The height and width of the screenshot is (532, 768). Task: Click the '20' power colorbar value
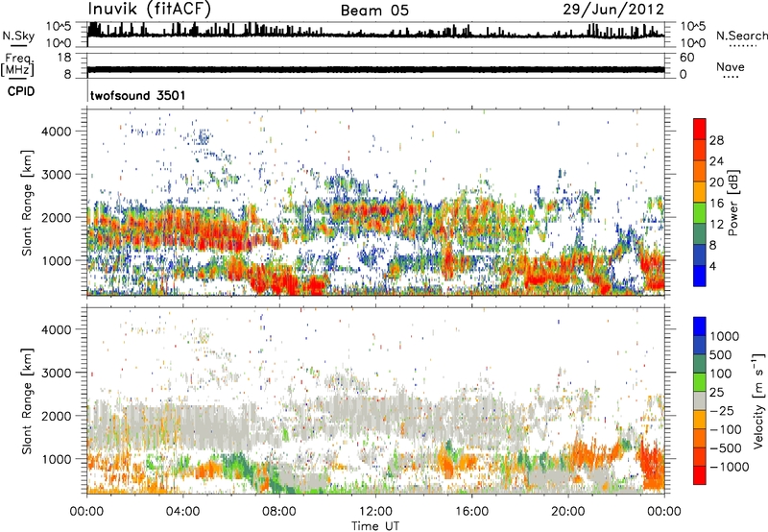coord(716,182)
